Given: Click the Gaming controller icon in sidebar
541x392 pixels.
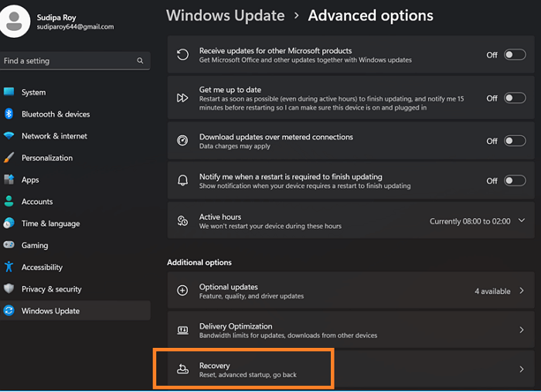Looking at the screenshot, I should click(x=9, y=245).
